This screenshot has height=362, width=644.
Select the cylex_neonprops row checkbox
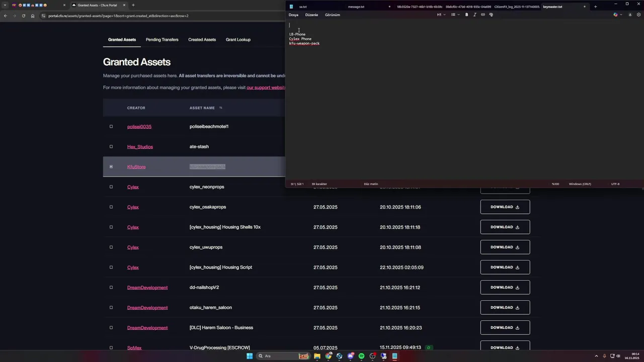(x=111, y=187)
